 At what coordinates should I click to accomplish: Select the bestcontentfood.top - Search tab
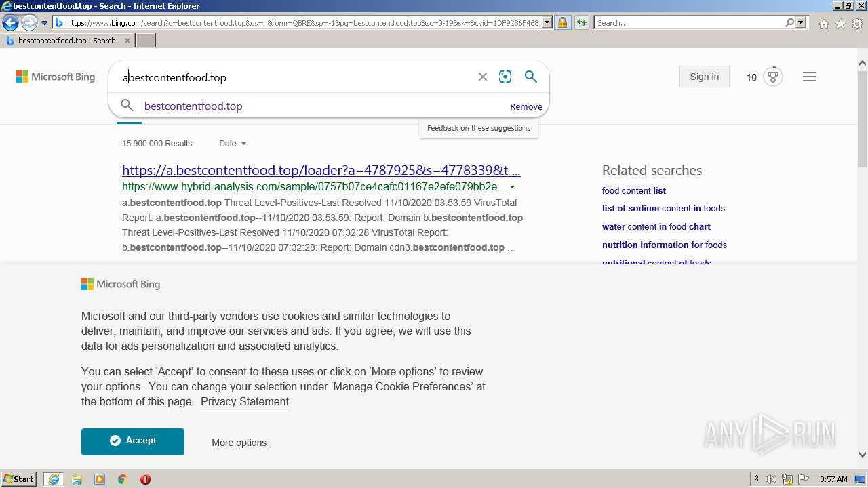point(68,41)
